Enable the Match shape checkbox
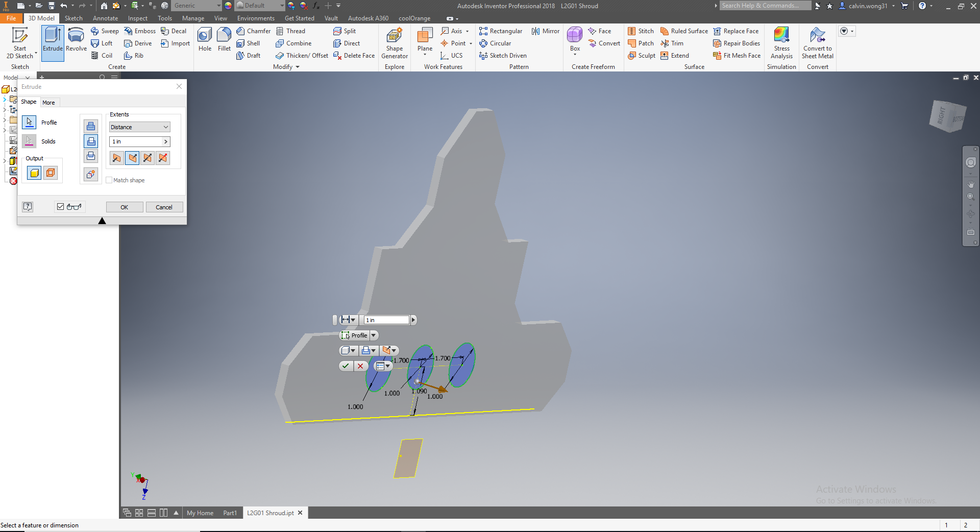Screen dimensions: 980x532 (x=109, y=180)
